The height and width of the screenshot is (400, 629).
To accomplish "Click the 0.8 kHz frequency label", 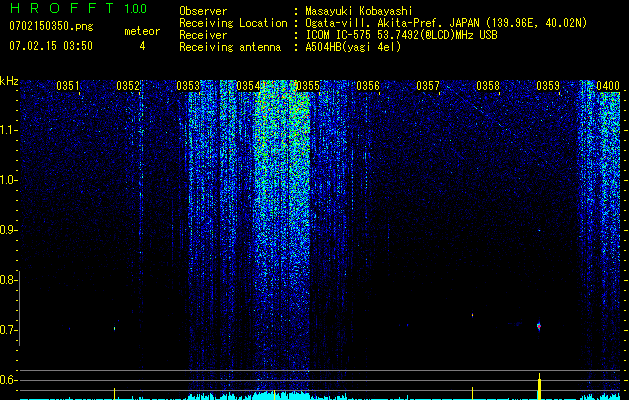I will [x=8, y=280].
